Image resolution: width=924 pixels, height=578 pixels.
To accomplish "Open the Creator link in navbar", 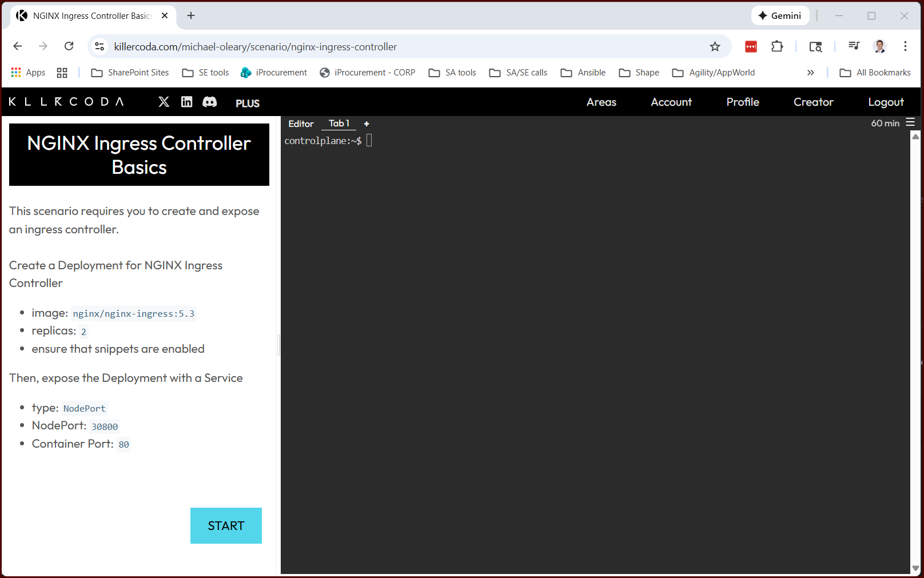I will (x=813, y=102).
